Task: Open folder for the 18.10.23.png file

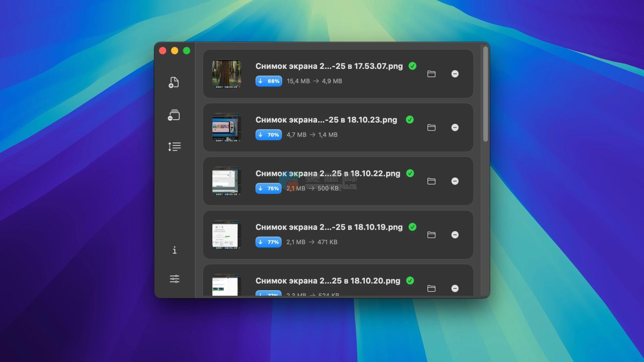Action: click(431, 127)
